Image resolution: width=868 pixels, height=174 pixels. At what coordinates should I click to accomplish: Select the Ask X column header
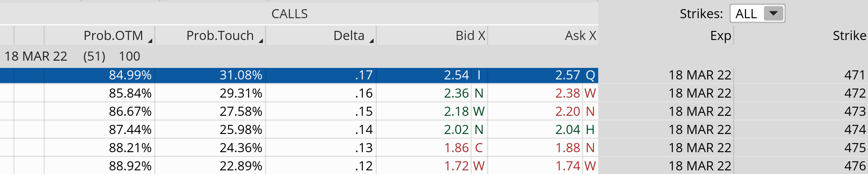click(x=580, y=35)
